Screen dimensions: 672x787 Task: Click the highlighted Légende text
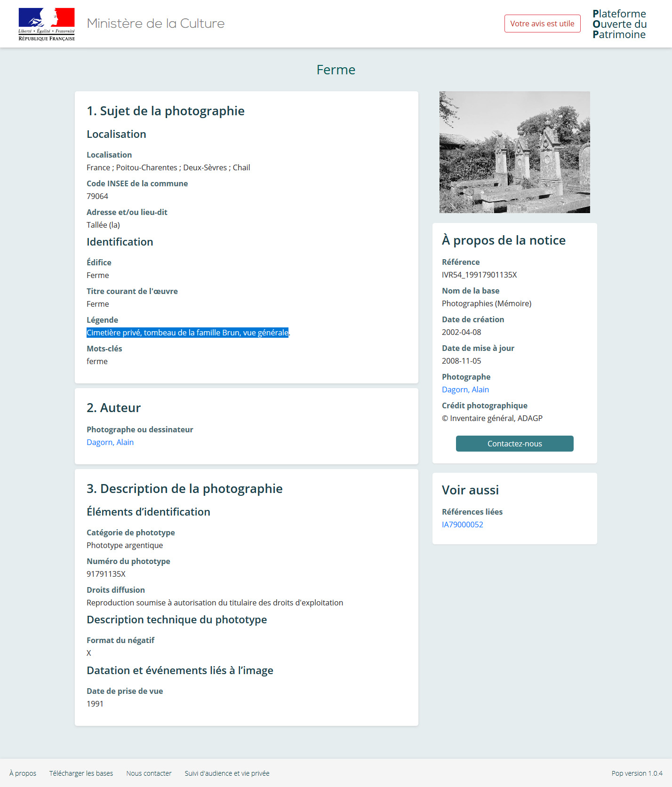(187, 333)
